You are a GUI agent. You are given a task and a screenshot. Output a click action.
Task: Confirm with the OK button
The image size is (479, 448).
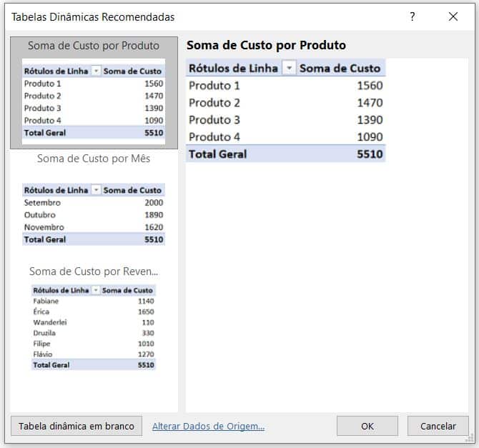pos(367,426)
